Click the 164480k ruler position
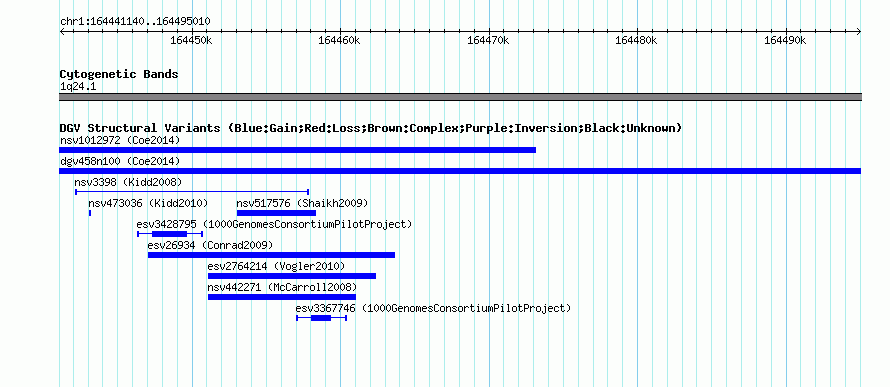Image resolution: width=890 pixels, height=387 pixels. 637,40
